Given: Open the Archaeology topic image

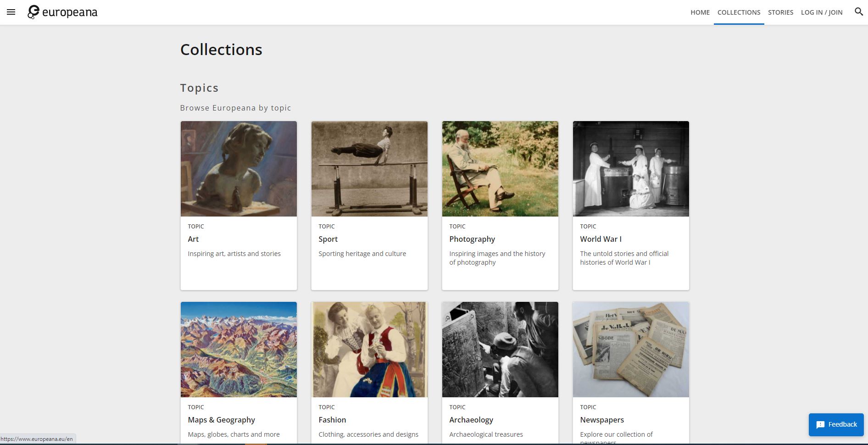Looking at the screenshot, I should 500,350.
